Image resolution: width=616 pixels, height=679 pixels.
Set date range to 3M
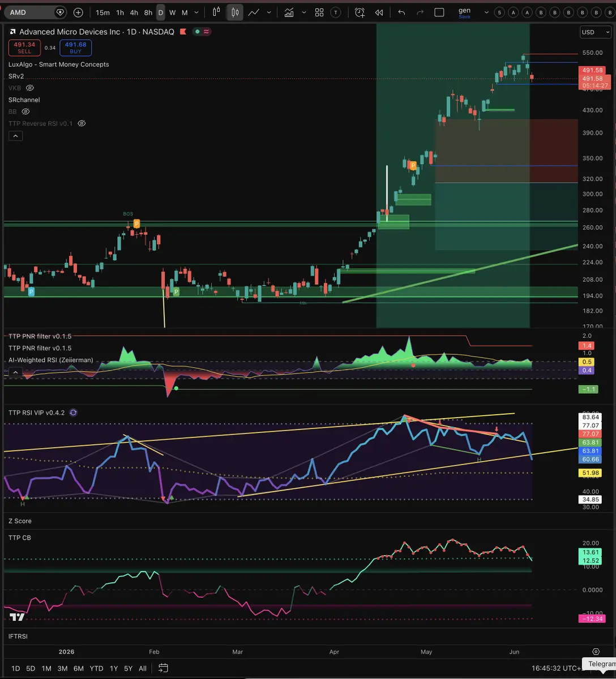pyautogui.click(x=62, y=668)
